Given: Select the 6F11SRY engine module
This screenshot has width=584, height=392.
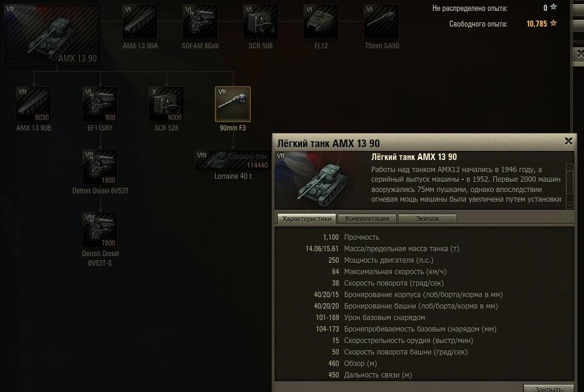Looking at the screenshot, I should 100,104.
